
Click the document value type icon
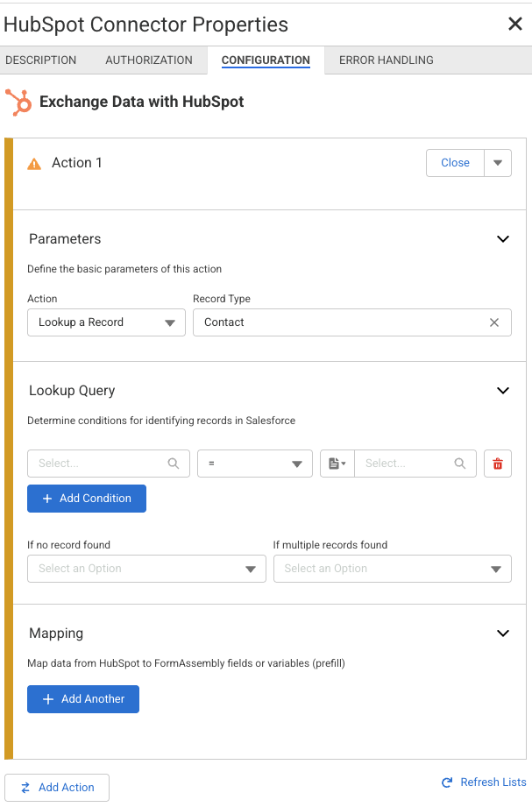pyautogui.click(x=337, y=464)
